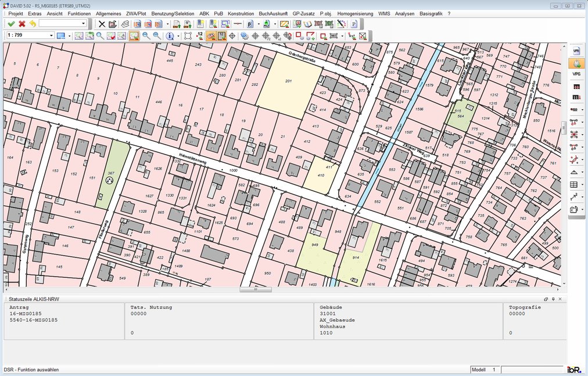Toggle the highlighted mouse icon in sidebar
The height and width of the screenshot is (376, 588).
click(576, 63)
